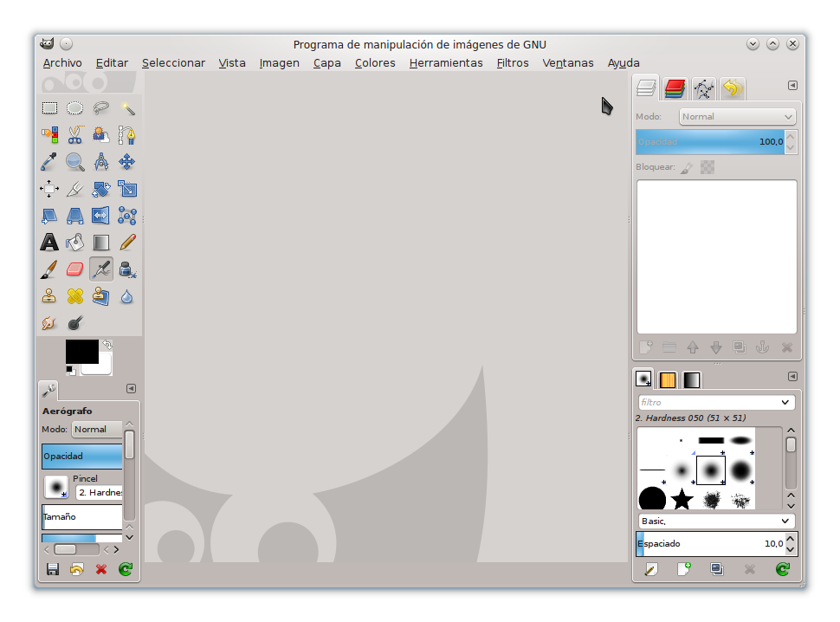
Task: Choose the Paths pen tool
Action: [x=127, y=134]
